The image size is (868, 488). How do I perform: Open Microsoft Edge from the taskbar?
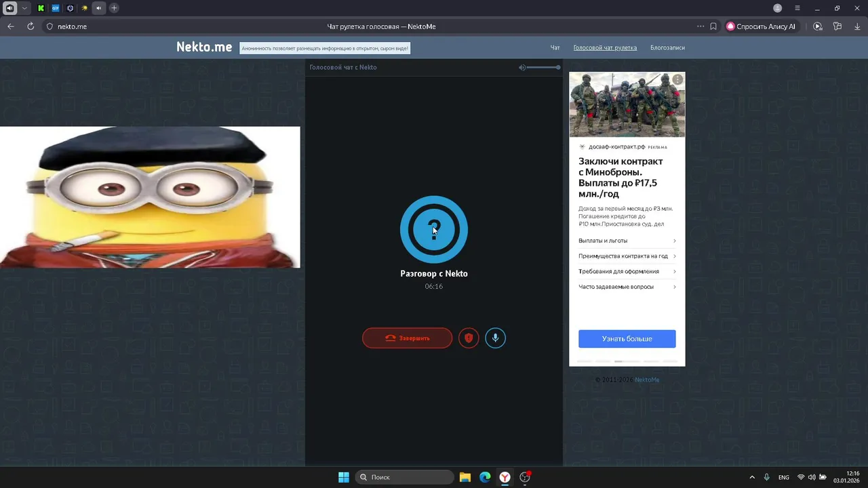tap(485, 477)
